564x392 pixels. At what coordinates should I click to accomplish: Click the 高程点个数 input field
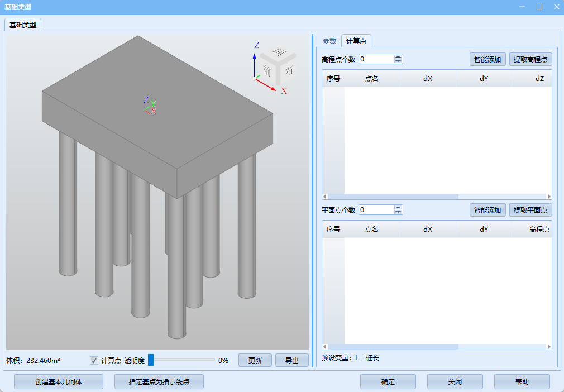(376, 59)
